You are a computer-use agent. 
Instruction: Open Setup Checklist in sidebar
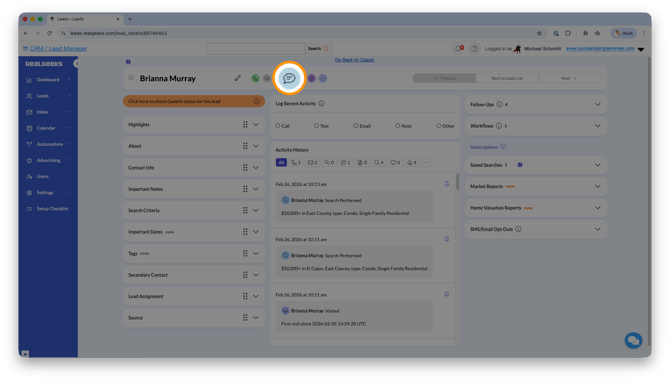click(48, 209)
